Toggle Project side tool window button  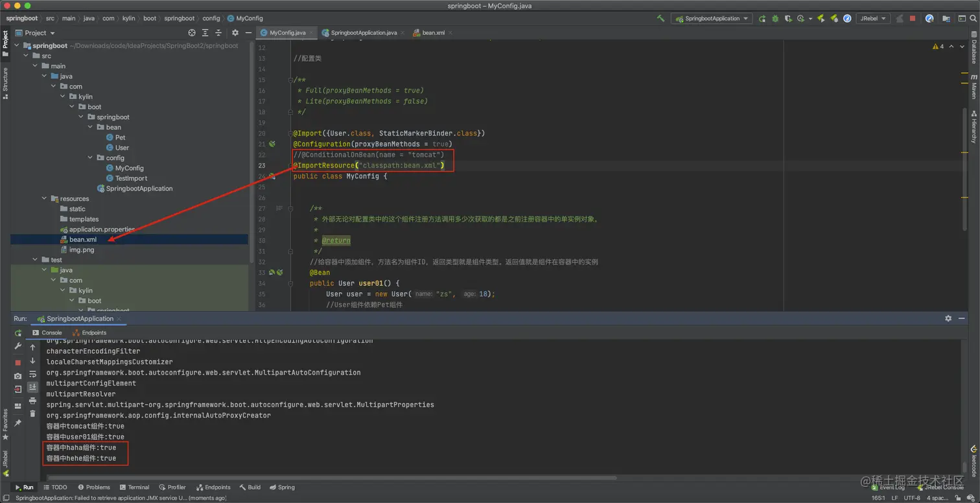tap(5, 44)
